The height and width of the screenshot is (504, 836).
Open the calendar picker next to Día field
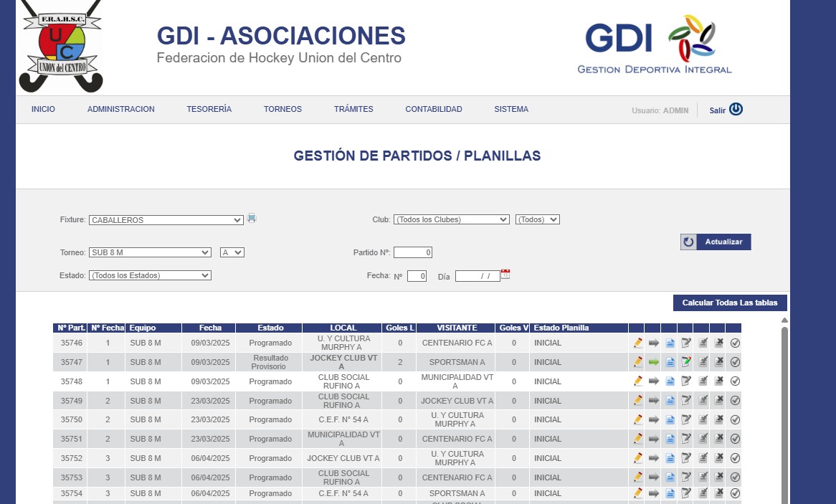click(505, 275)
